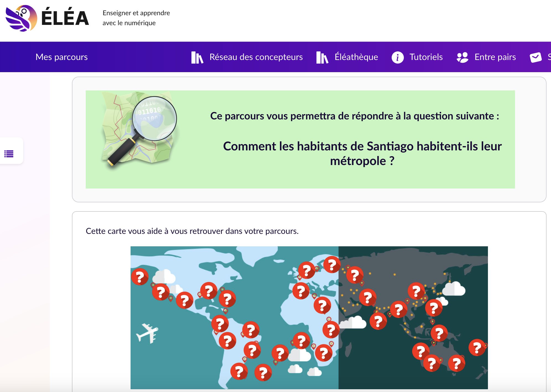Viewport: 551px width, 392px height.
Task: Open the course index drawer icon
Action: (9, 154)
